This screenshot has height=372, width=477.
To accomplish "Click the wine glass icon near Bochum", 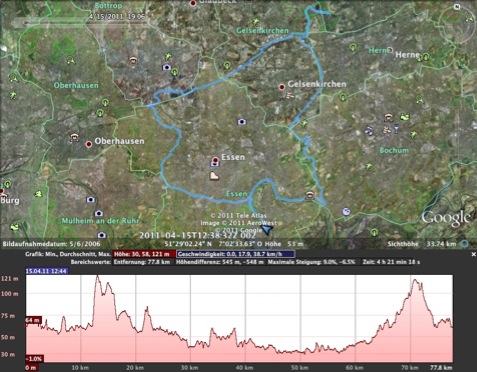I will tap(396, 128).
